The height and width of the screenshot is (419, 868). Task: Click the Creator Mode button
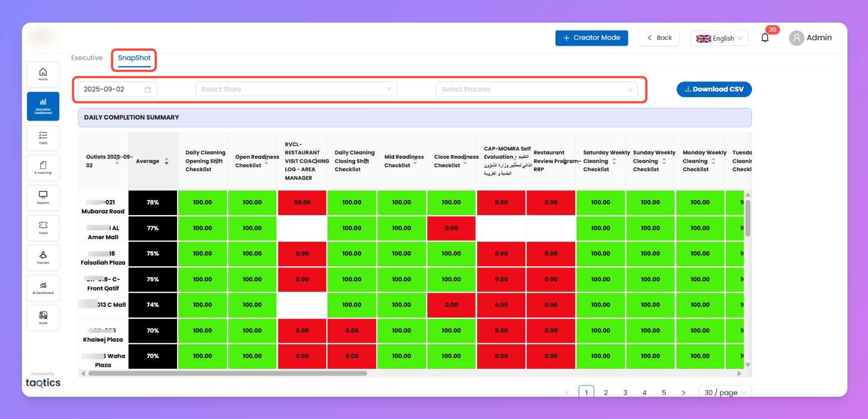click(592, 38)
